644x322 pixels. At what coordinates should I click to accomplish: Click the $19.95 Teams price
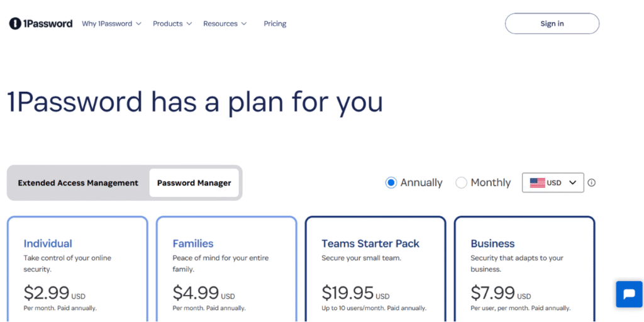(x=348, y=293)
